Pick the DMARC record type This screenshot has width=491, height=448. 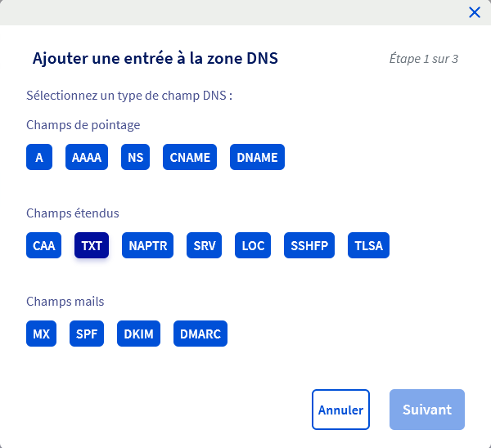pos(200,334)
